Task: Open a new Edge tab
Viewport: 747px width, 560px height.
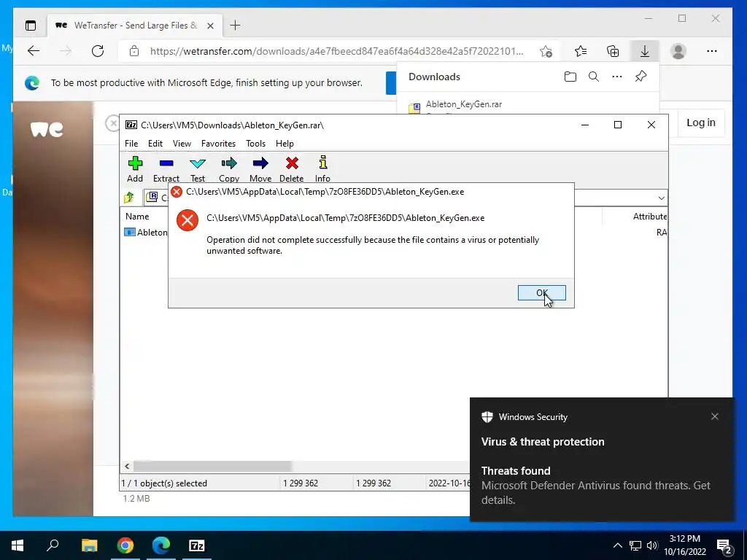Action: point(235,26)
